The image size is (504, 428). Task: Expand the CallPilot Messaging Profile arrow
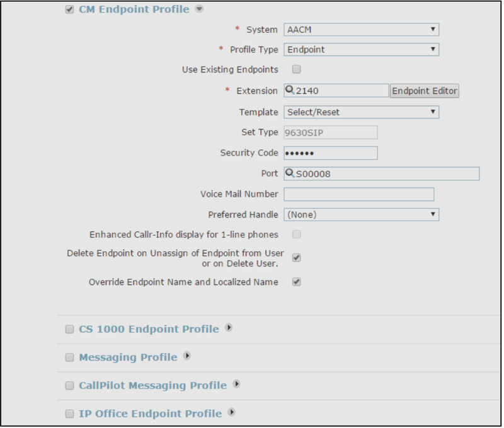coord(237,385)
